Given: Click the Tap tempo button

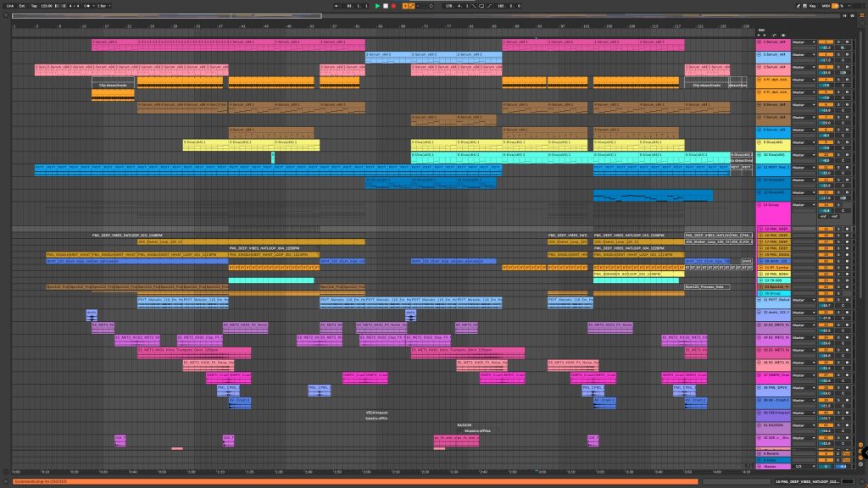Looking at the screenshot, I should [x=33, y=6].
